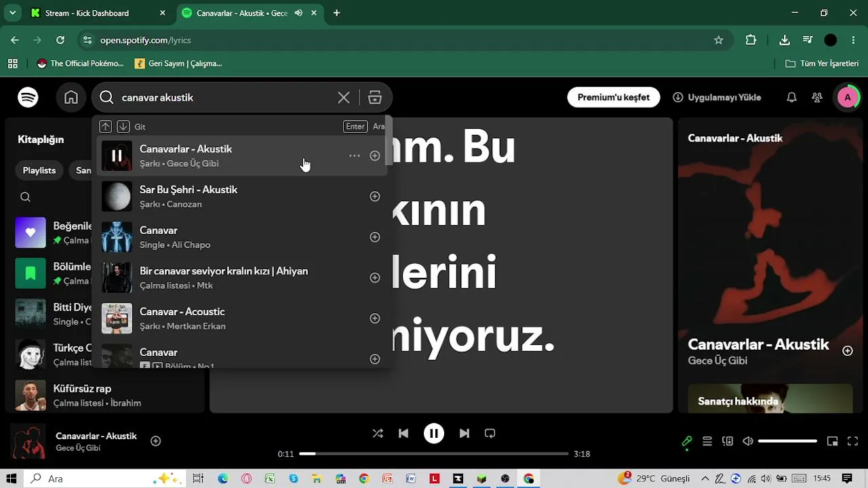
Task: Pause playback in the player bar
Action: (x=434, y=434)
